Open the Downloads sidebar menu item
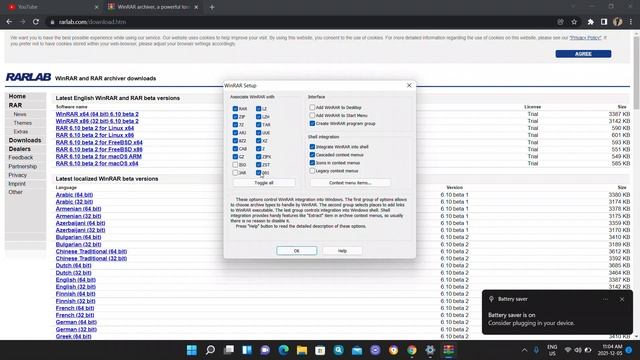 pos(25,140)
